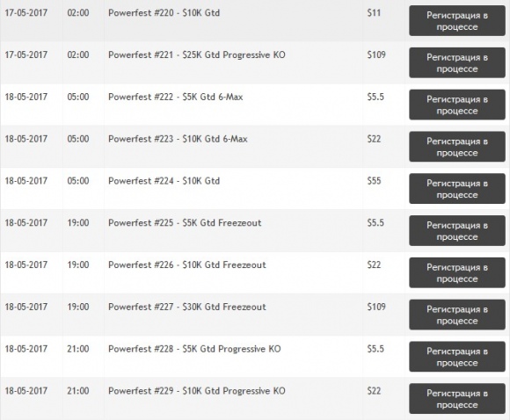
Task: Click registration button for Powerfest #226
Action: pos(457,272)
